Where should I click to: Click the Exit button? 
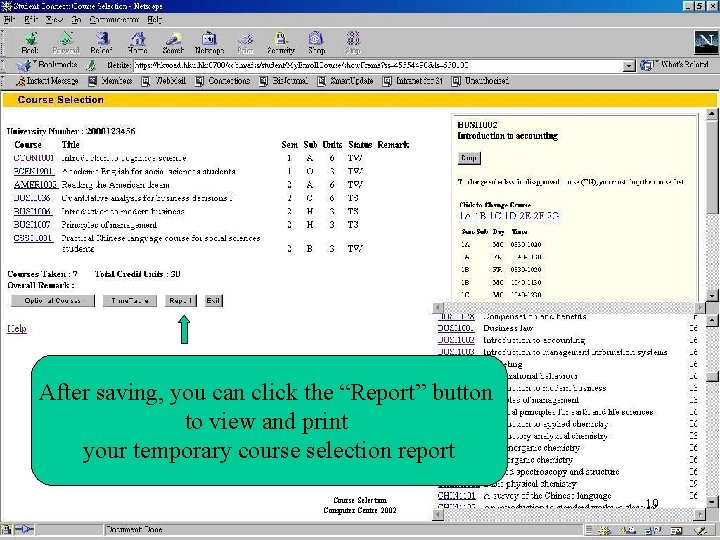pos(213,301)
